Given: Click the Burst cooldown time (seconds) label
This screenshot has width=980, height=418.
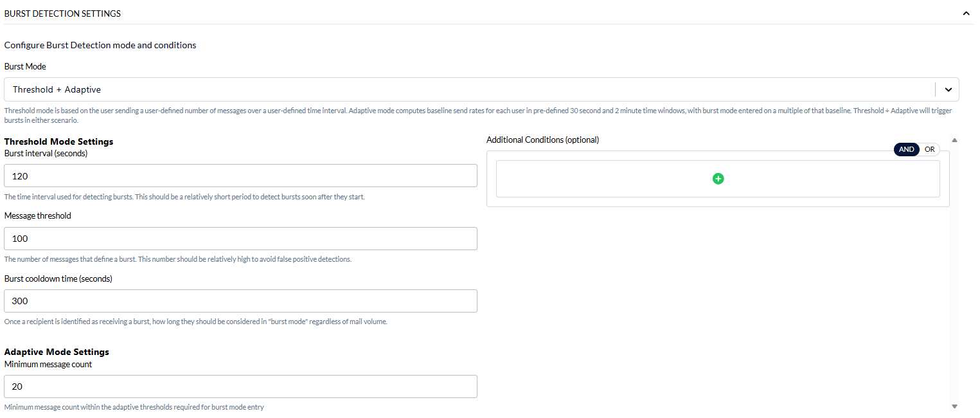Looking at the screenshot, I should point(58,279).
